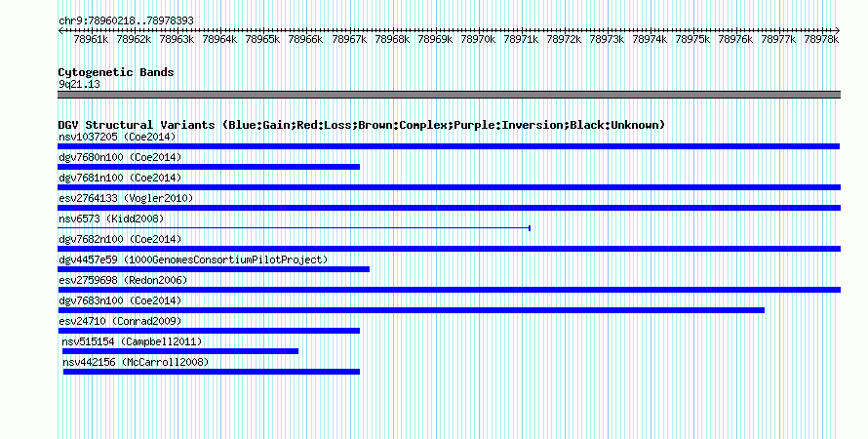Click the dgv7682n100 (Coe2014) label
The width and height of the screenshot is (868, 439).
(120, 239)
